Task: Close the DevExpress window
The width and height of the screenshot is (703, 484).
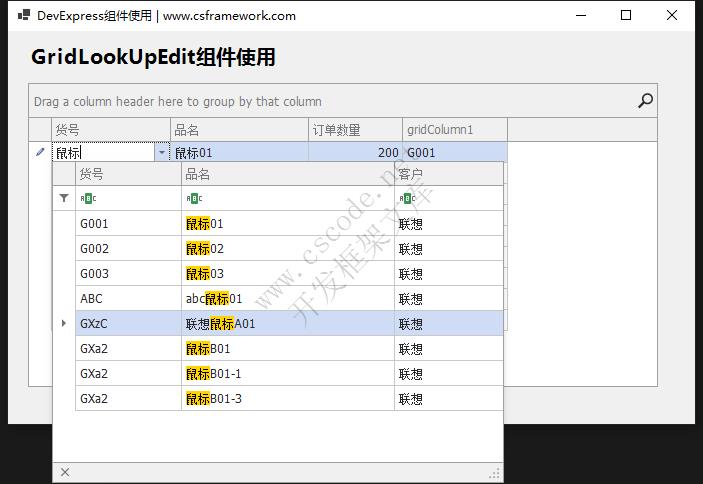Action: pos(672,15)
